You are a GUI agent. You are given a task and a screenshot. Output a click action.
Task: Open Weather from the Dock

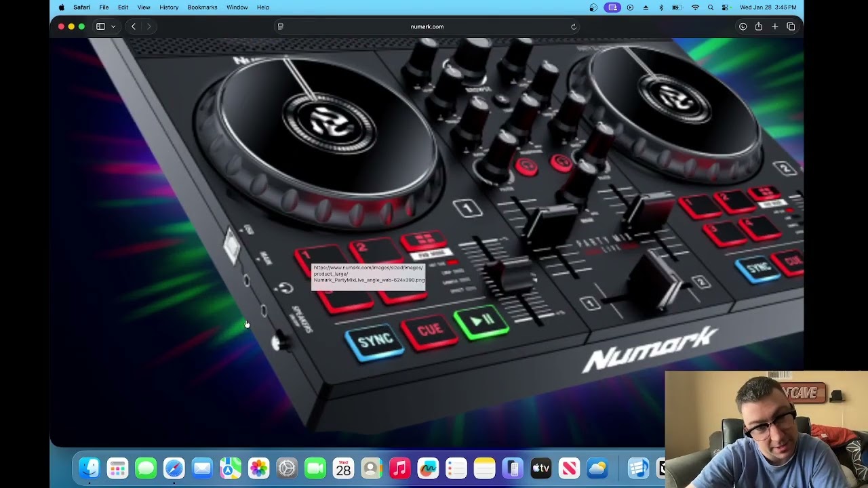point(598,468)
